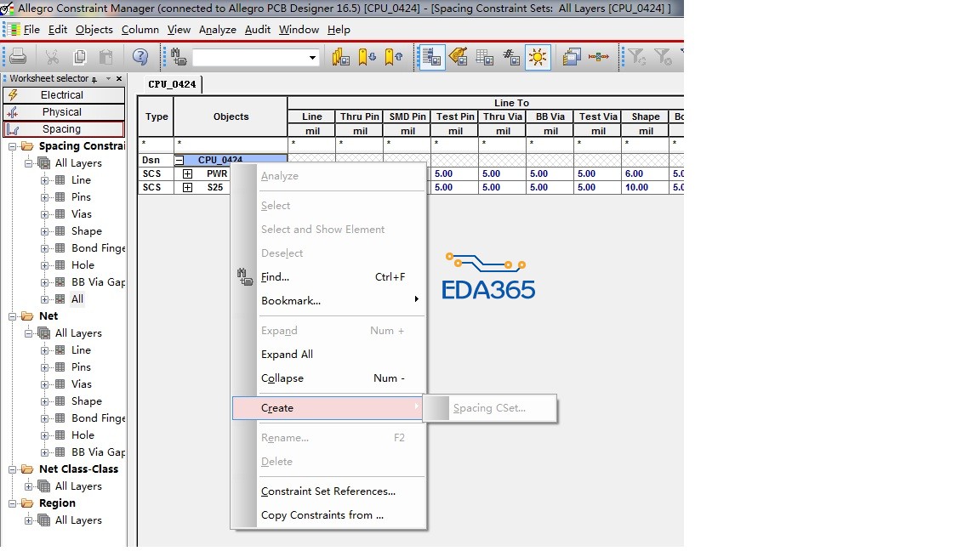Open the Objects menu

pos(94,30)
